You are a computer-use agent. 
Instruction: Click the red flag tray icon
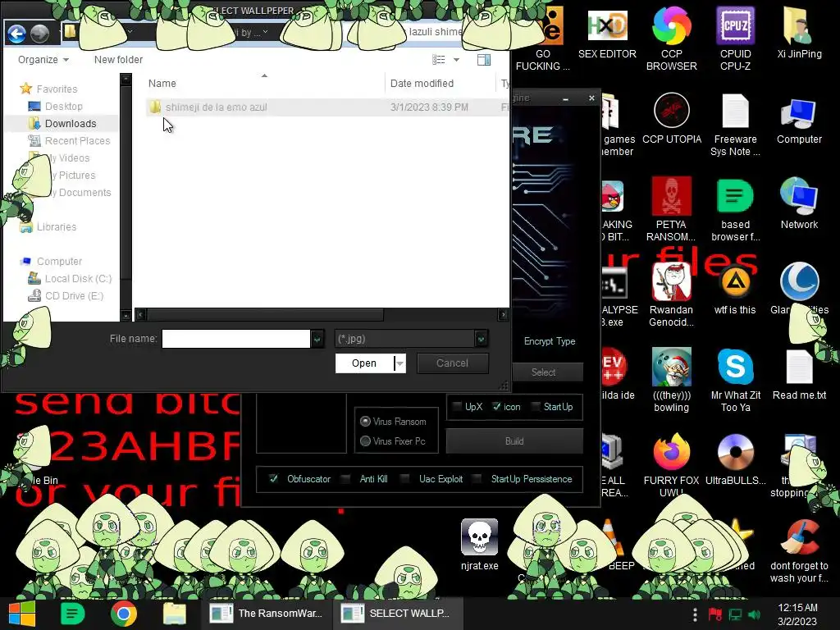coord(714,614)
